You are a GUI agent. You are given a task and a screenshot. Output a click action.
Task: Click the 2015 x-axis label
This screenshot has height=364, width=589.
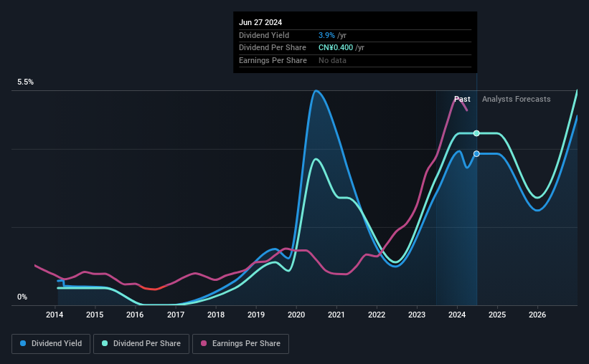(x=95, y=315)
